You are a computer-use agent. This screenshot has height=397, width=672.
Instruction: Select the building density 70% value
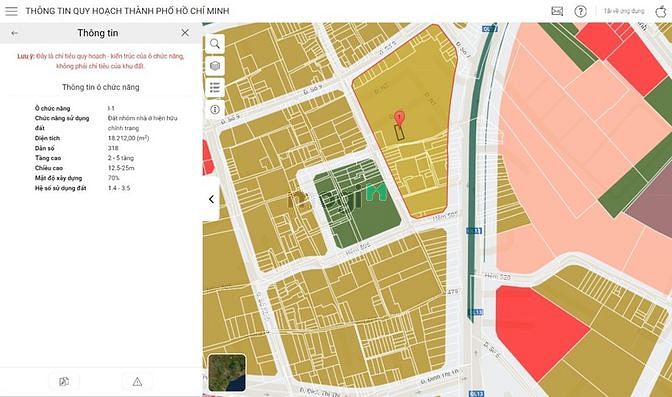click(114, 178)
